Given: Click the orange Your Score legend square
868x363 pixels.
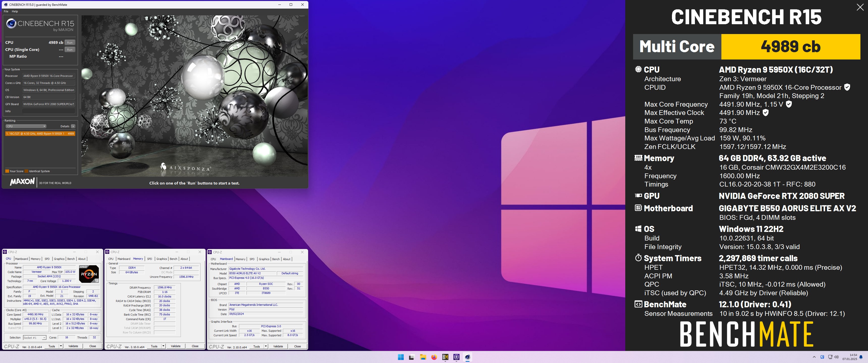Looking at the screenshot, I should (7, 171).
